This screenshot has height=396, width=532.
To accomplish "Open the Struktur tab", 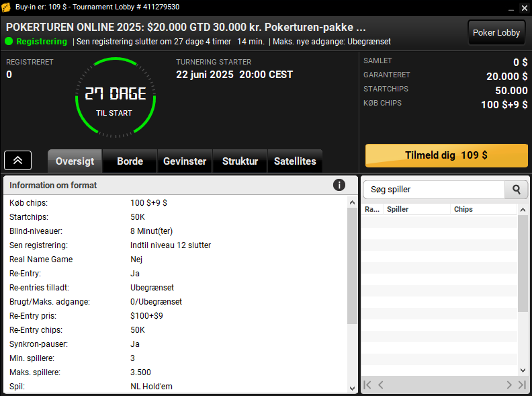I will [240, 161].
